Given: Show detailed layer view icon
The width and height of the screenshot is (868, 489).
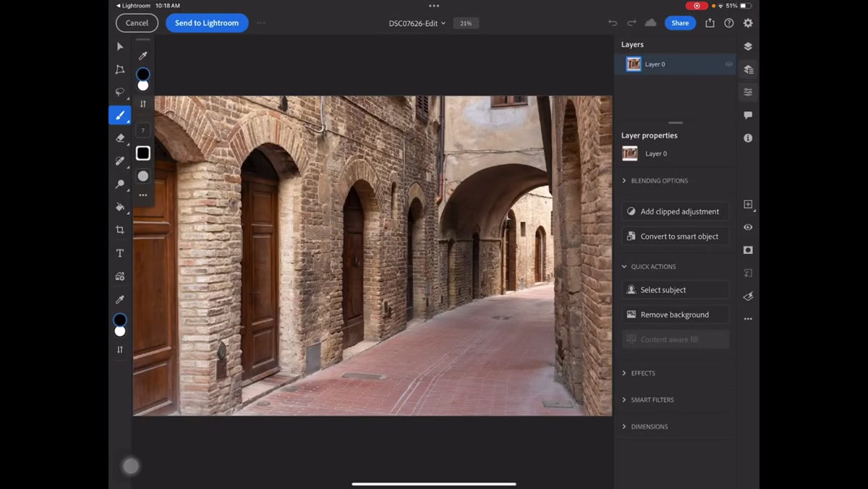Looking at the screenshot, I should click(x=748, y=69).
